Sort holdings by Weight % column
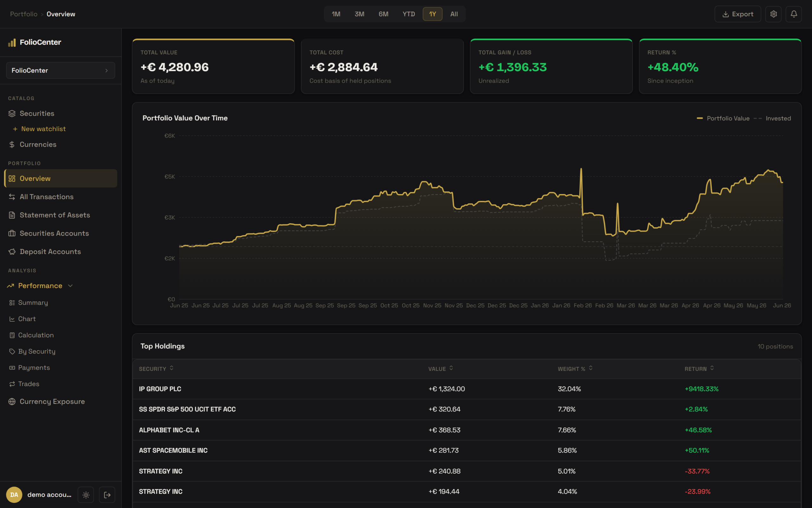This screenshot has width=812, height=508. tap(575, 369)
